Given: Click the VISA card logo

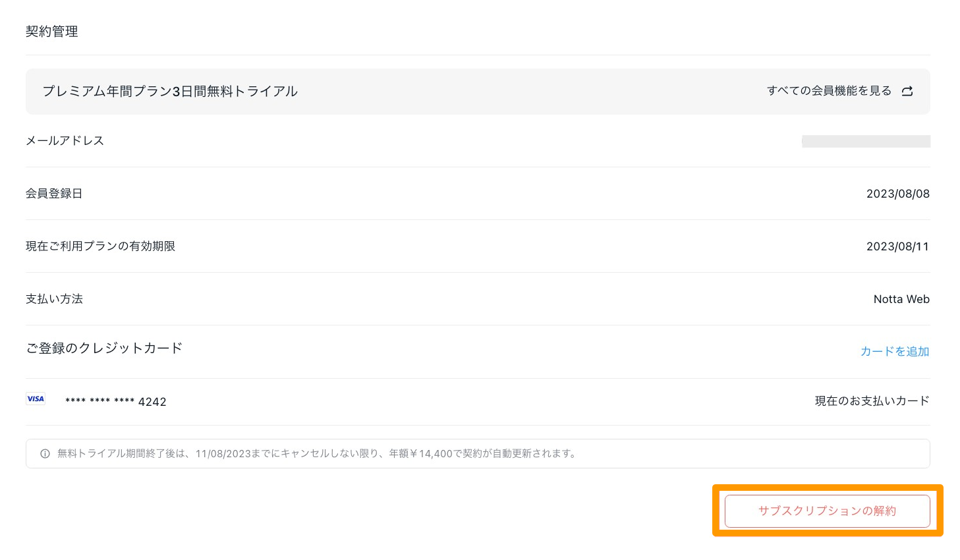Looking at the screenshot, I should [36, 399].
